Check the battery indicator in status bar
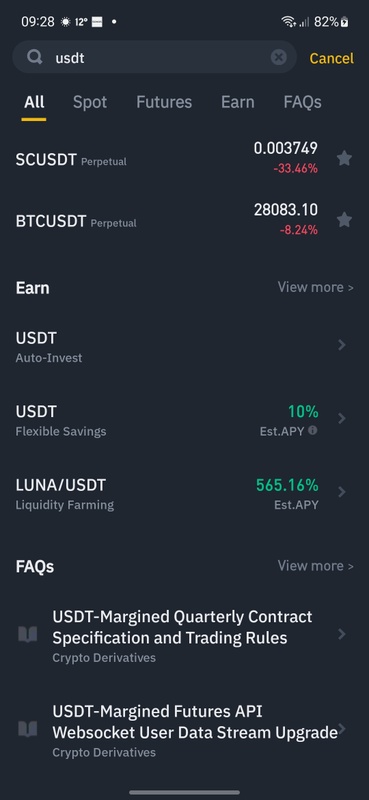This screenshot has width=369, height=800. pos(345,22)
